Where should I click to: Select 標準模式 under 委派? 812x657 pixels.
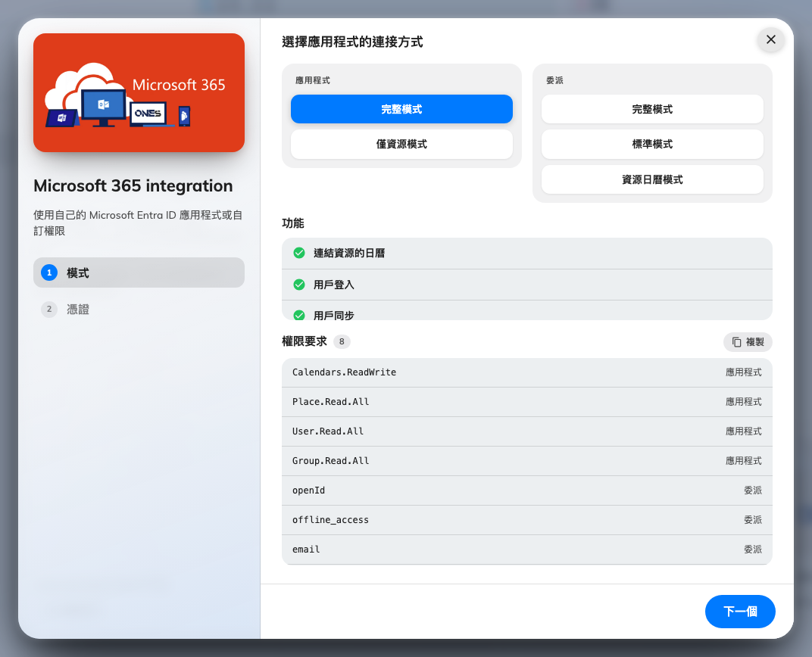coord(652,144)
